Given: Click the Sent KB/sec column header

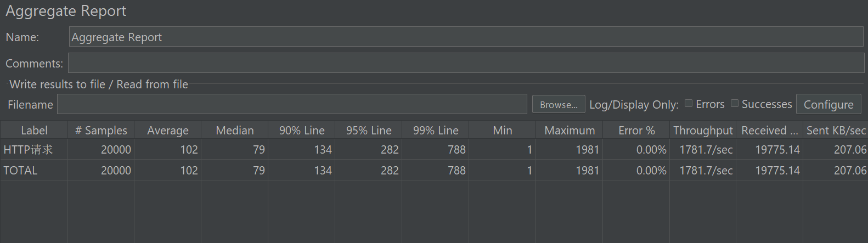Looking at the screenshot, I should pos(836,130).
